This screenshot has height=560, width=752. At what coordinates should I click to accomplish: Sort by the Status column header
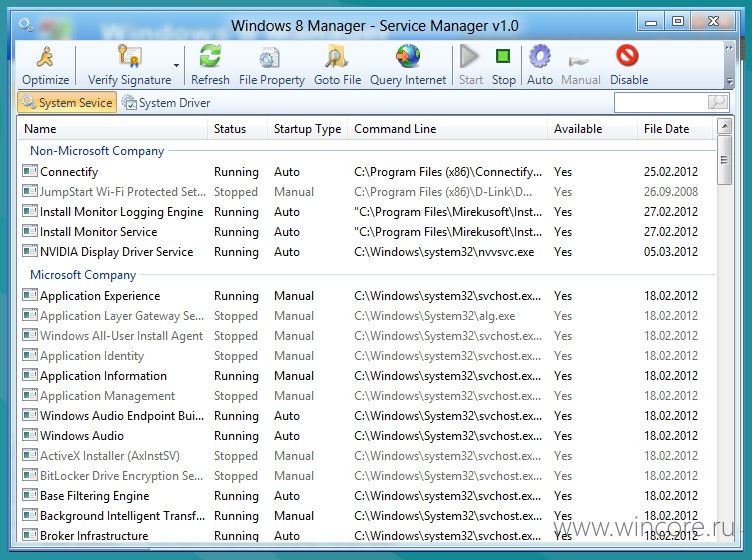tap(237, 129)
